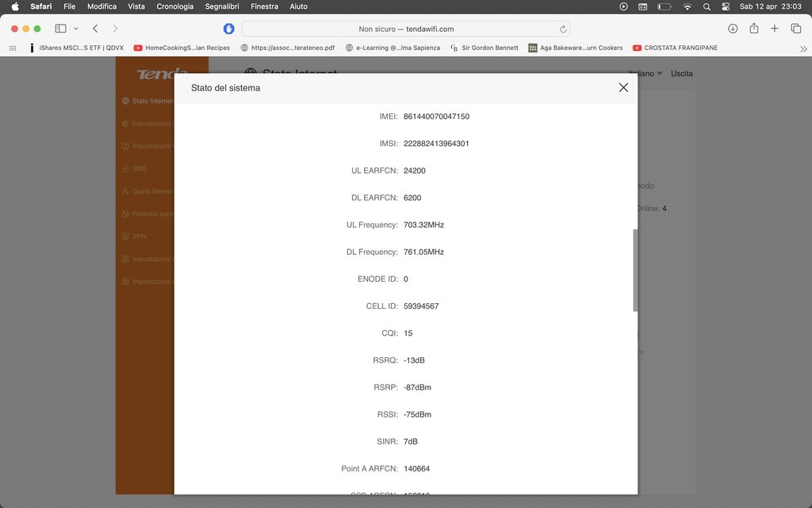The height and width of the screenshot is (508, 812).
Task: Click the Uscita logout link
Action: [x=681, y=74]
